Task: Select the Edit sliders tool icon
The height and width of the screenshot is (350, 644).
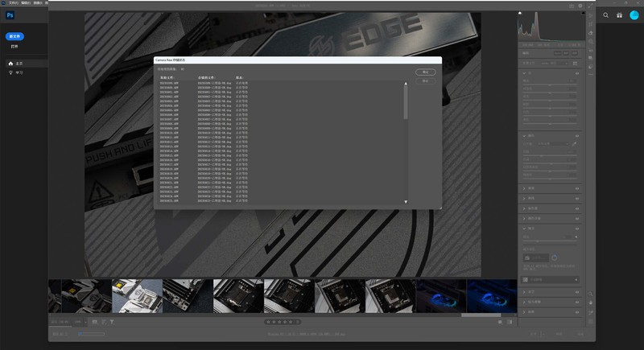Action: pos(591,15)
